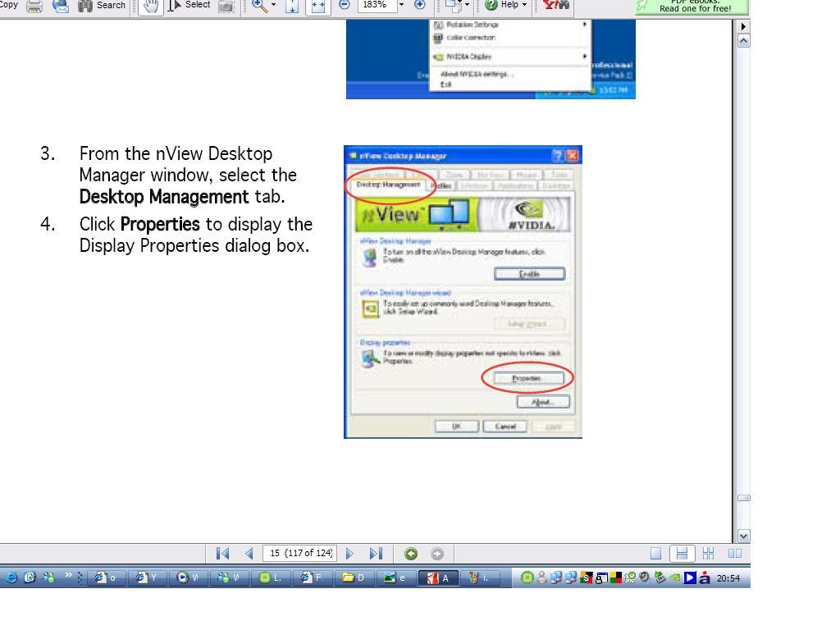Open the Help button
The width and height of the screenshot is (840, 630).
pos(502,6)
